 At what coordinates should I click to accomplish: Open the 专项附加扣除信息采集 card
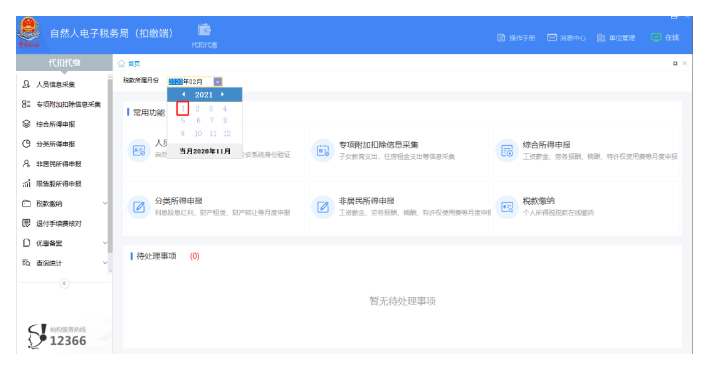399,151
